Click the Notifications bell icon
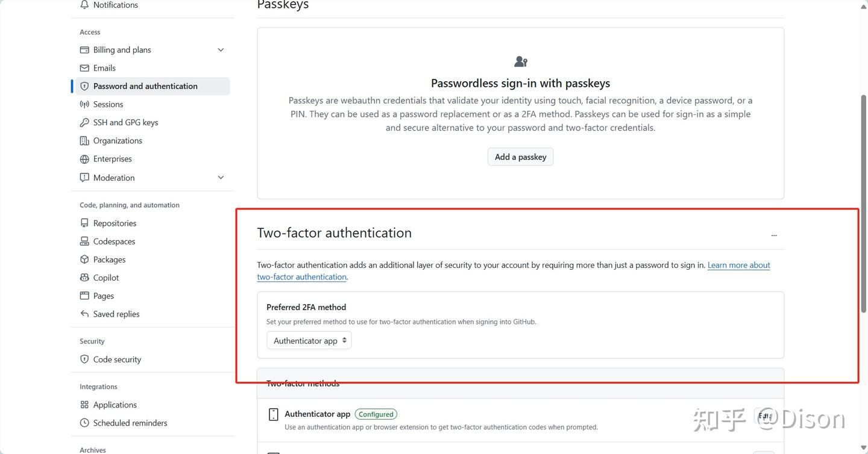The width and height of the screenshot is (868, 454). [x=84, y=5]
